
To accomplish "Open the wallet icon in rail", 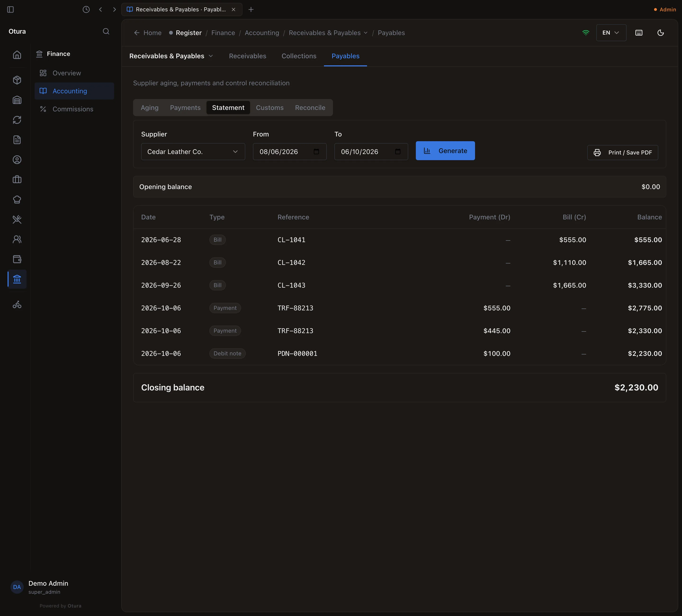I will click(x=17, y=259).
